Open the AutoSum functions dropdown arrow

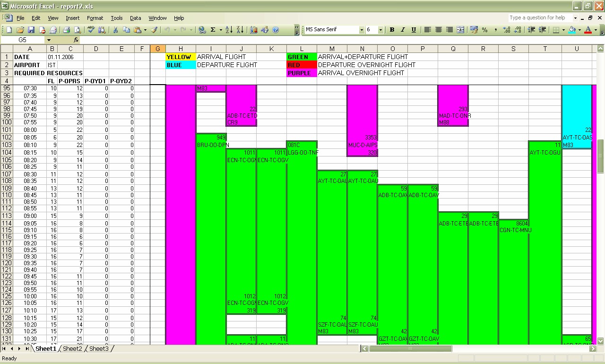point(221,30)
